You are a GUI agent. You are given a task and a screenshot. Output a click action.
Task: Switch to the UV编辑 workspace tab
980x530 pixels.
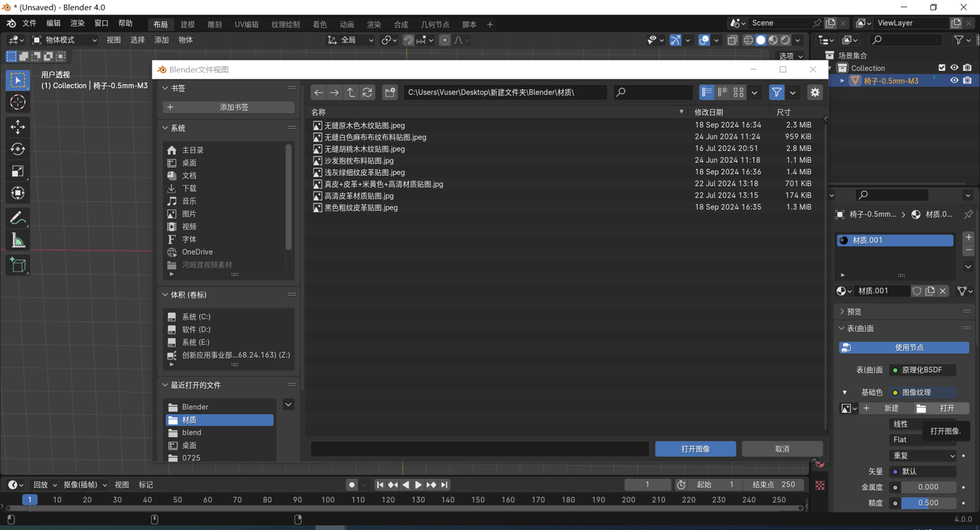[x=247, y=25]
